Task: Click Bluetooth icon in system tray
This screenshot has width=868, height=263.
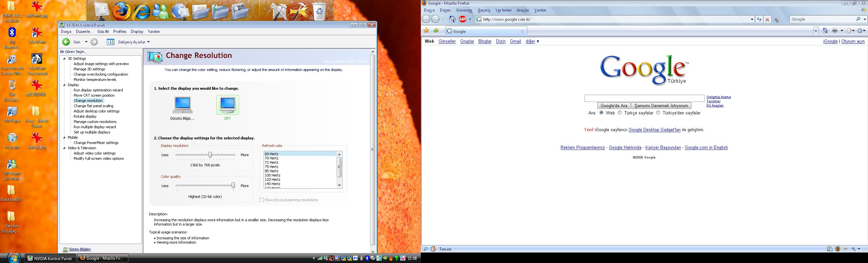Action: (x=367, y=258)
